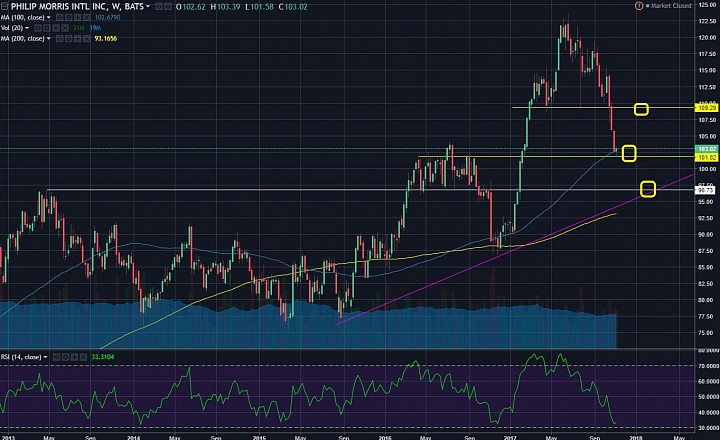Click the open price value 102.62

coord(194,7)
